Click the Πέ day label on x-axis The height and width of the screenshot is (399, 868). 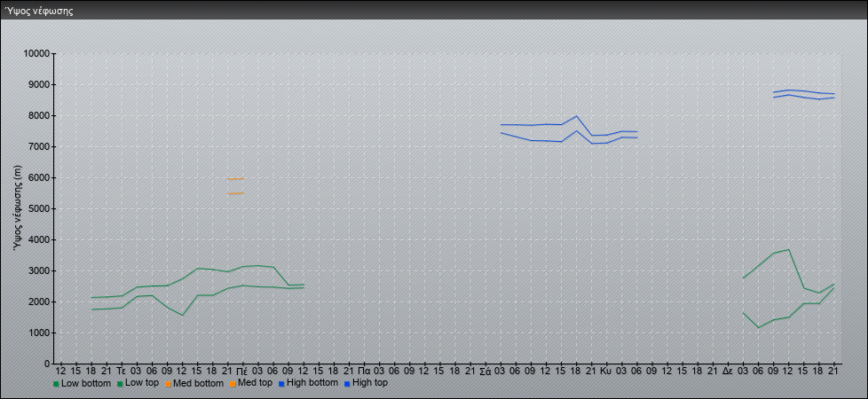tap(242, 371)
